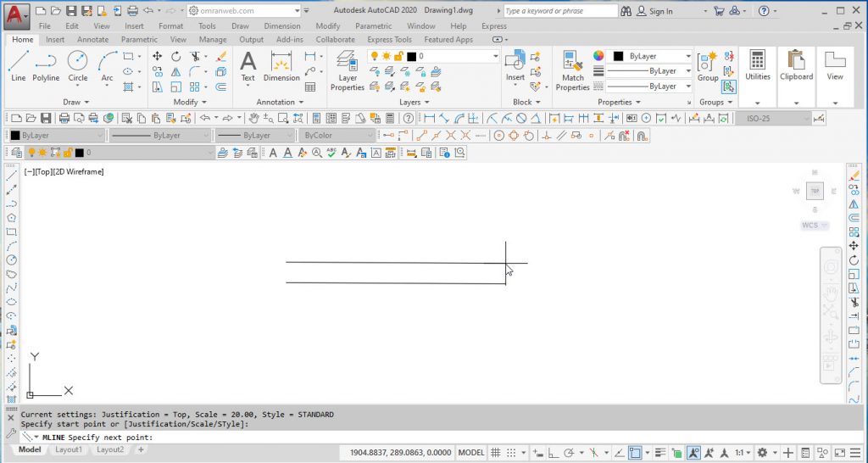Toggle MODEL space button in status bar
This screenshot has width=868, height=463.
click(x=471, y=453)
